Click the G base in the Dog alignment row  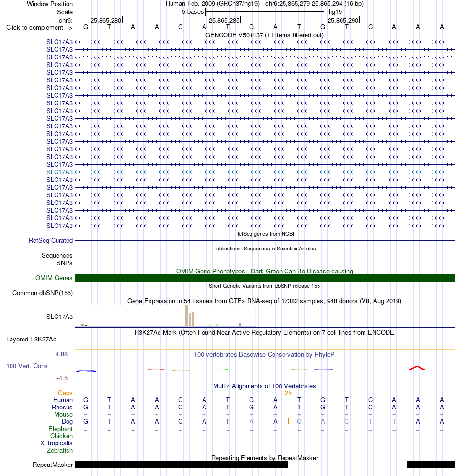(x=86, y=422)
